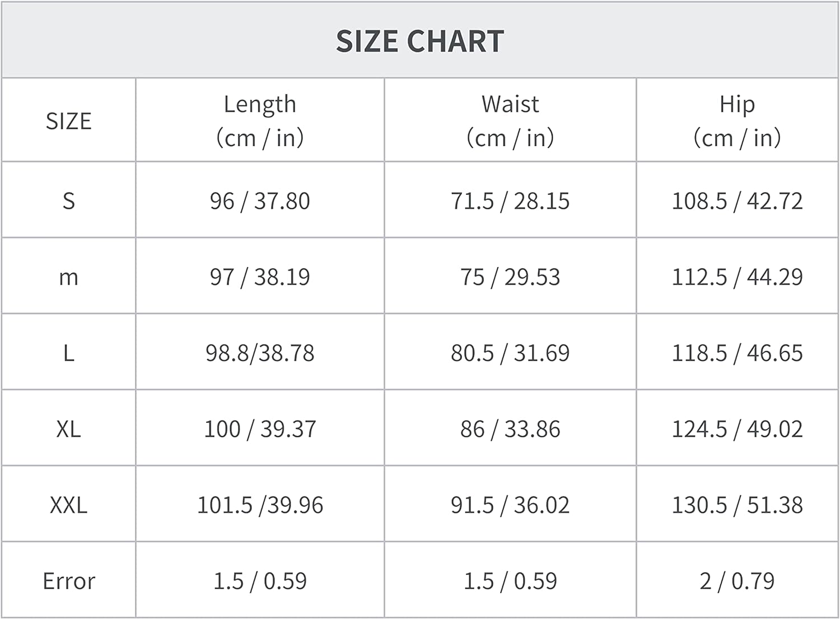This screenshot has width=840, height=619.
Task: Click the 98.8/38.78 length cell
Action: click(260, 353)
